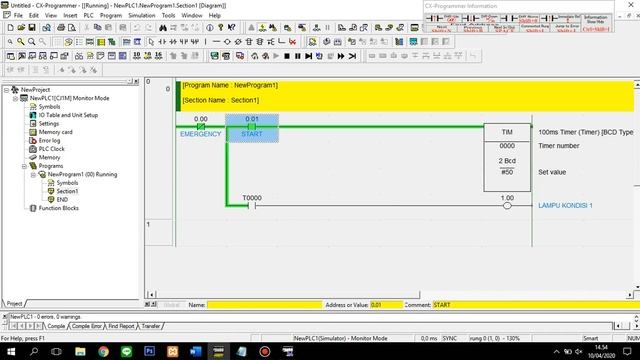Click the Continuous fast-forward run icon

(x=341, y=56)
